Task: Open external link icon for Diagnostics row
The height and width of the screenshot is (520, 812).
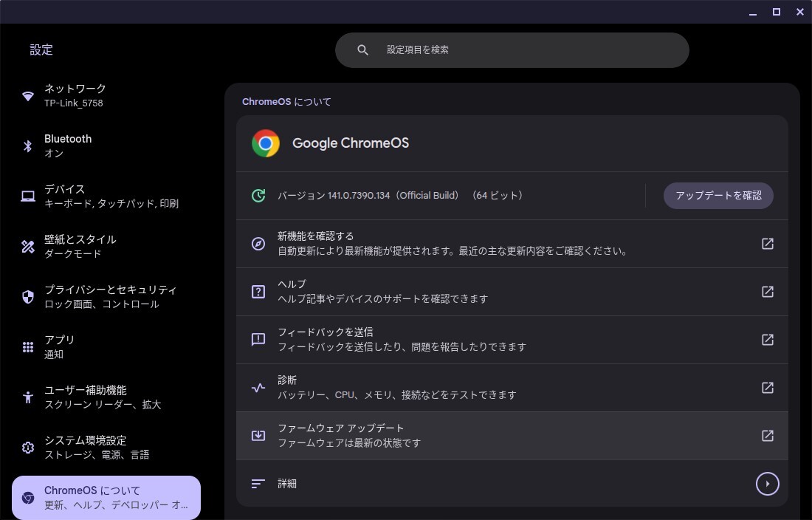Action: (x=768, y=388)
